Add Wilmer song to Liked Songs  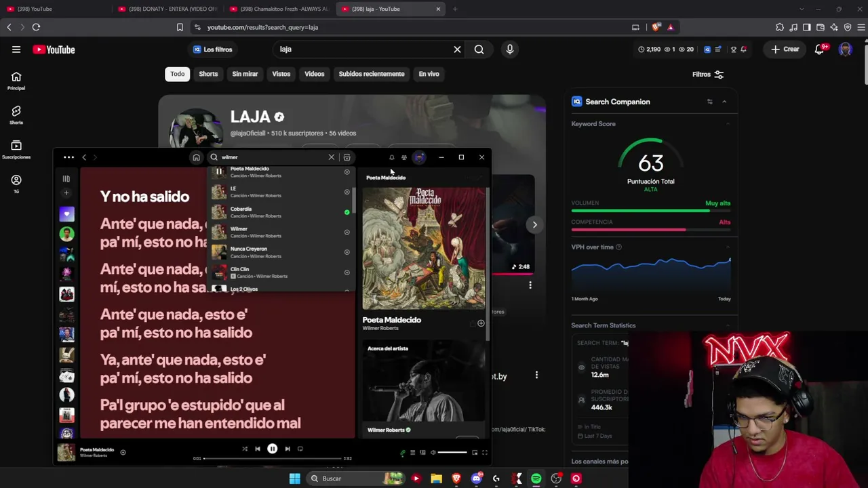[x=347, y=232]
